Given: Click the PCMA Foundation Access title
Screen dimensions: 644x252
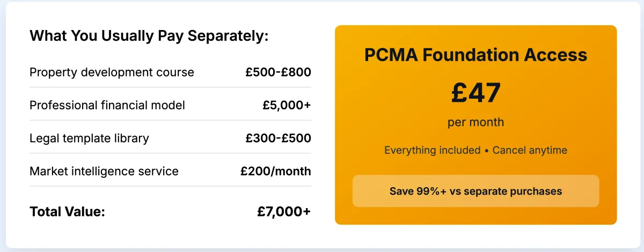Looking at the screenshot, I should [475, 55].
